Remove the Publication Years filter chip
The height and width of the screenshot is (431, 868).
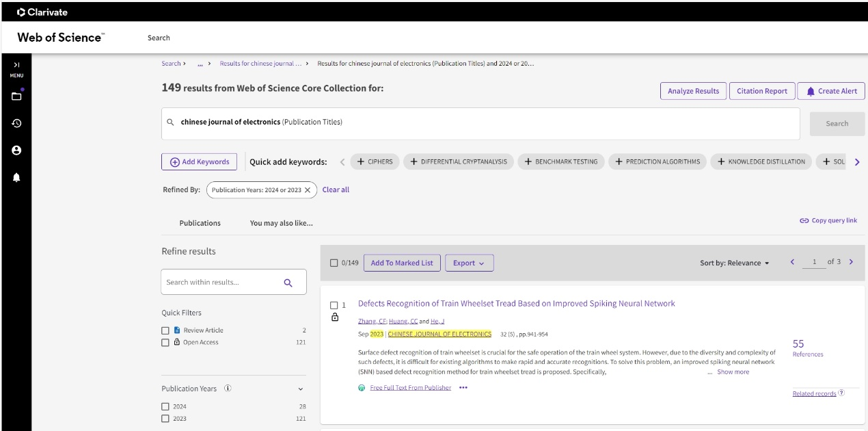(x=308, y=190)
